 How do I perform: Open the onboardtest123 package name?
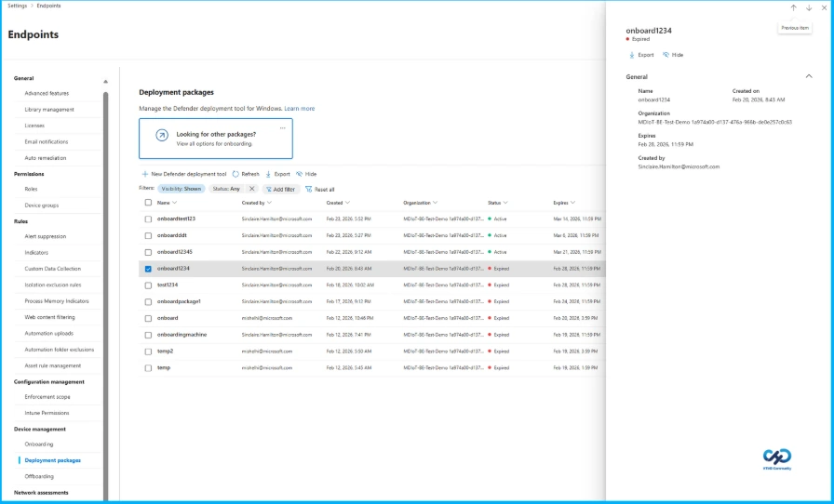176,219
